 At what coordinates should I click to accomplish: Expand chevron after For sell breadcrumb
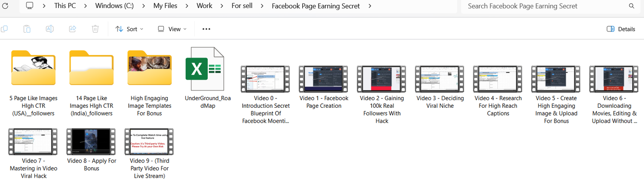point(262,6)
